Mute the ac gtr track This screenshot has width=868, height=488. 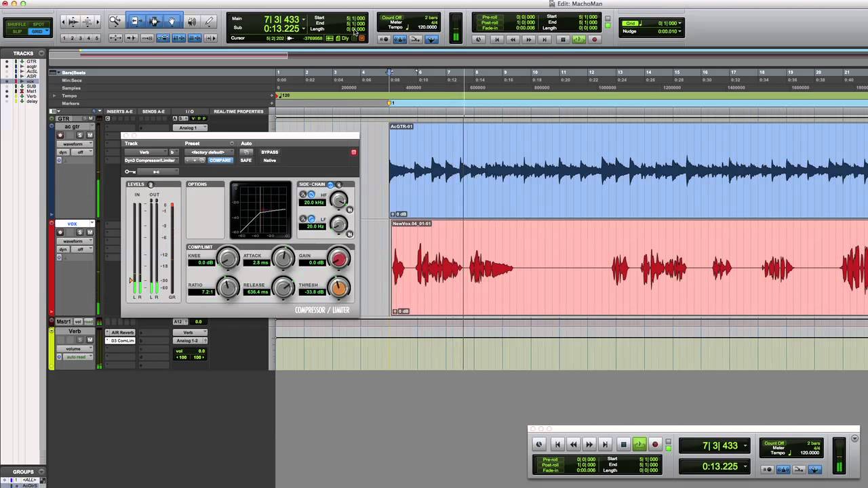[90, 136]
